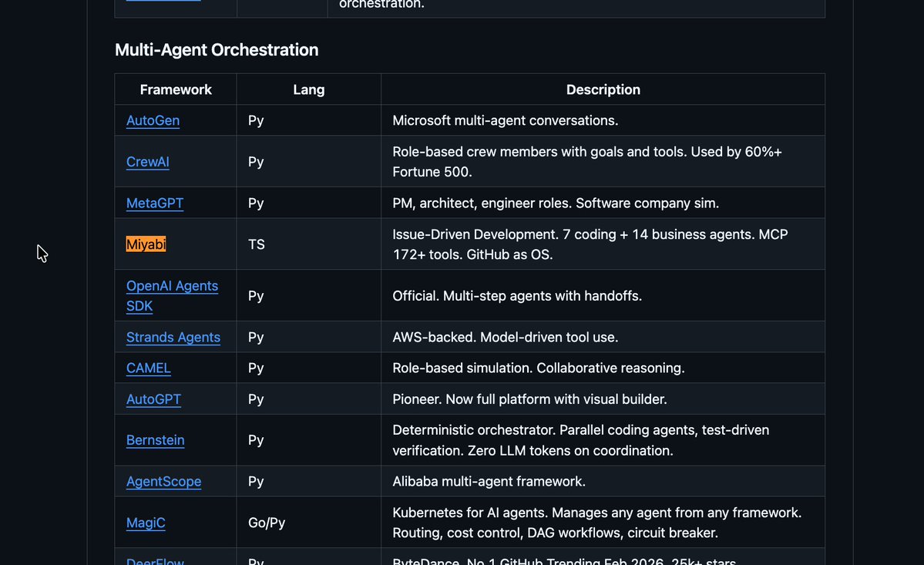The image size is (924, 565).
Task: Click 'Microsoft multi-agent conversations.' description
Action: [505, 120]
